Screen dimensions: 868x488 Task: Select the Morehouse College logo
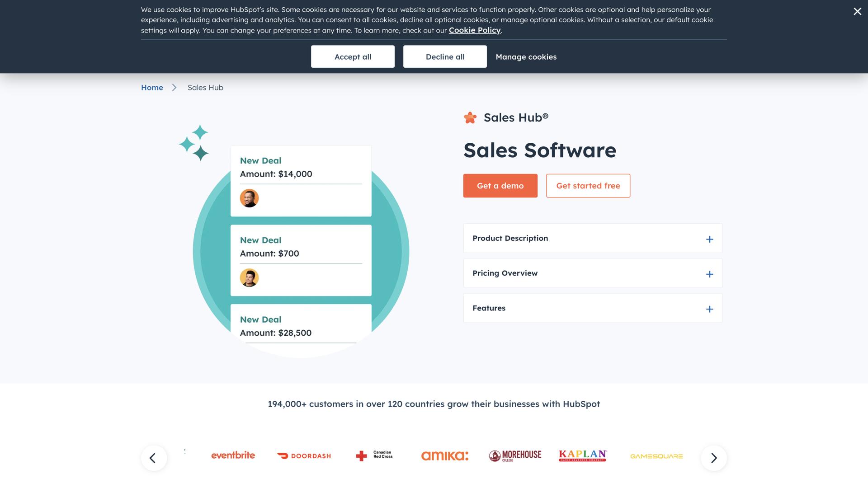click(x=514, y=455)
